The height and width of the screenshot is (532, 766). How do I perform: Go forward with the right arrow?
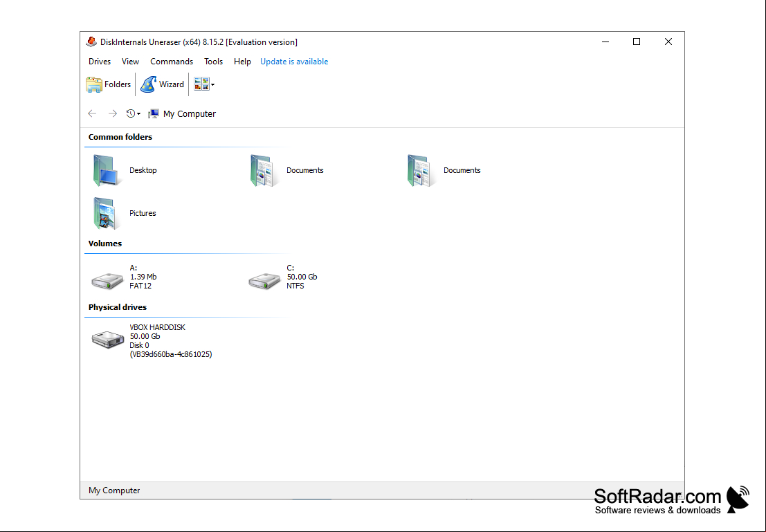tap(113, 114)
